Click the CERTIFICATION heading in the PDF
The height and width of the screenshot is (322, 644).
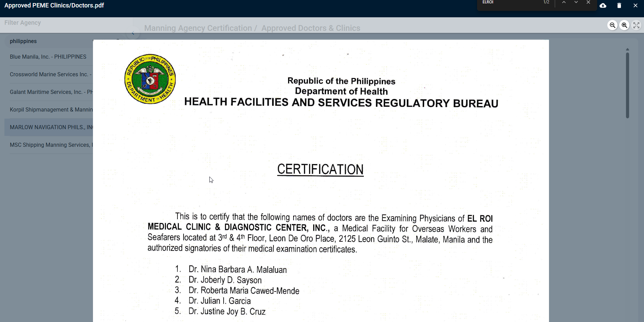click(x=320, y=169)
